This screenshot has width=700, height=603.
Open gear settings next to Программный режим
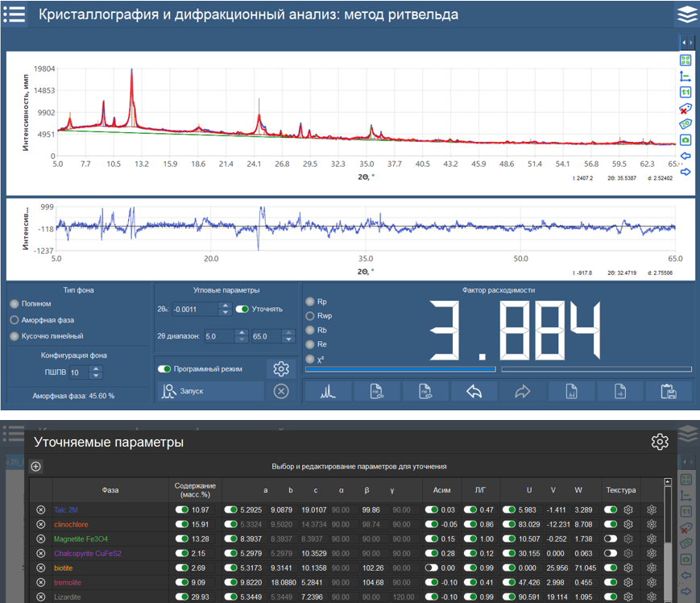(280, 368)
